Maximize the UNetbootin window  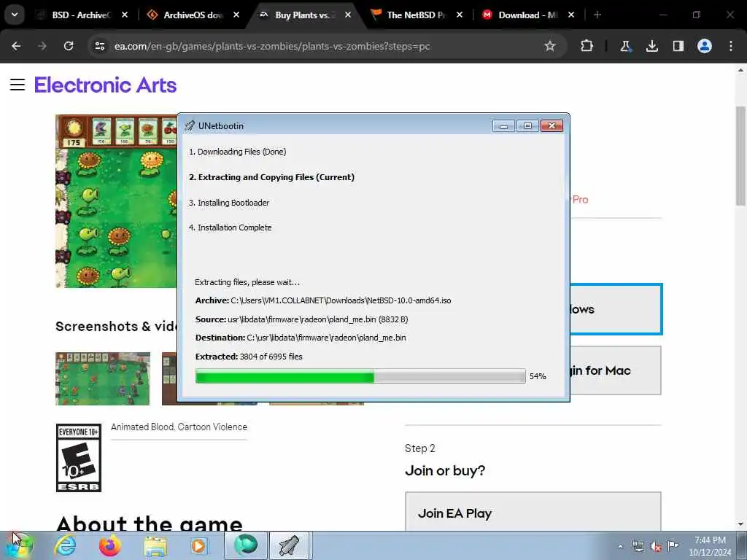[527, 125]
